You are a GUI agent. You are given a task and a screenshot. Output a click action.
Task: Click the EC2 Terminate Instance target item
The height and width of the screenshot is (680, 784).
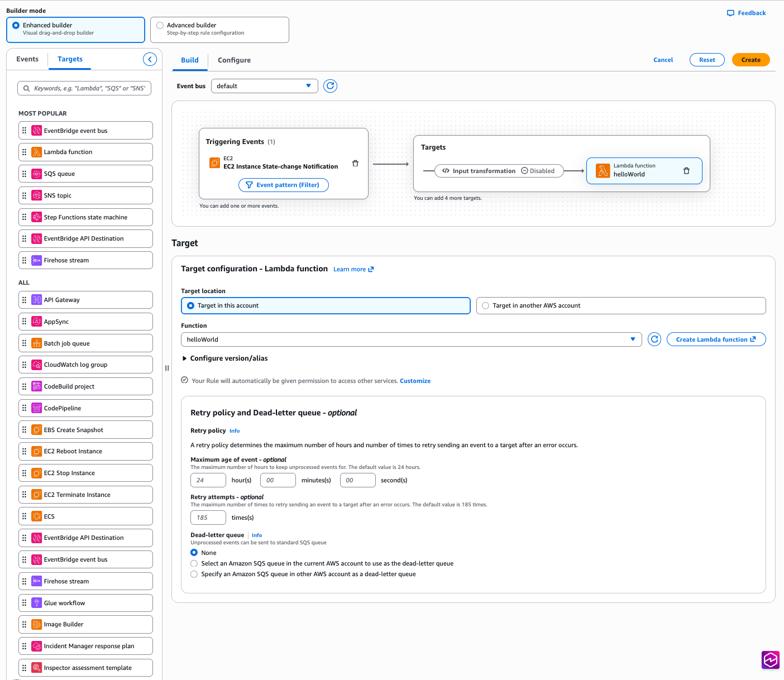click(x=85, y=495)
